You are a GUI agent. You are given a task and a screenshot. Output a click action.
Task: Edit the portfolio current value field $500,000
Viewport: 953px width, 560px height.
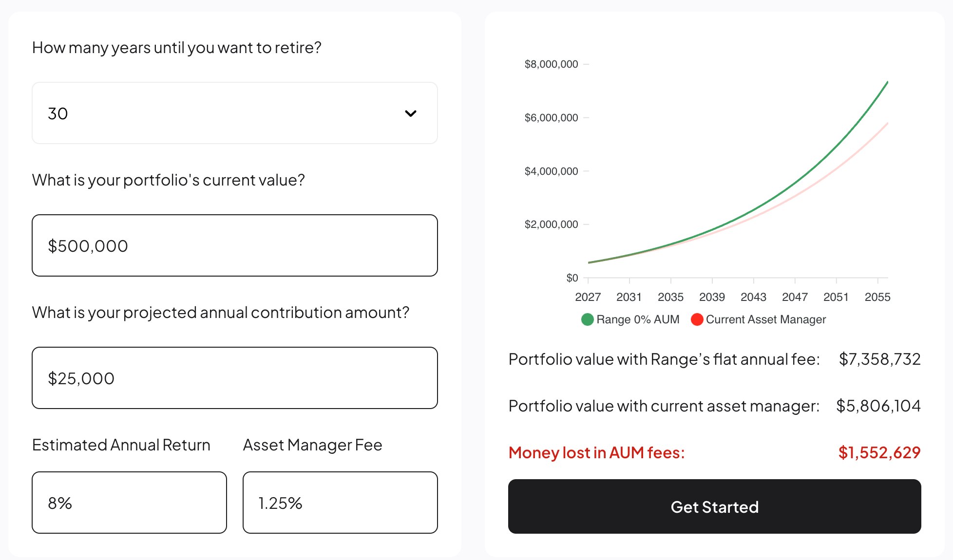click(x=235, y=245)
